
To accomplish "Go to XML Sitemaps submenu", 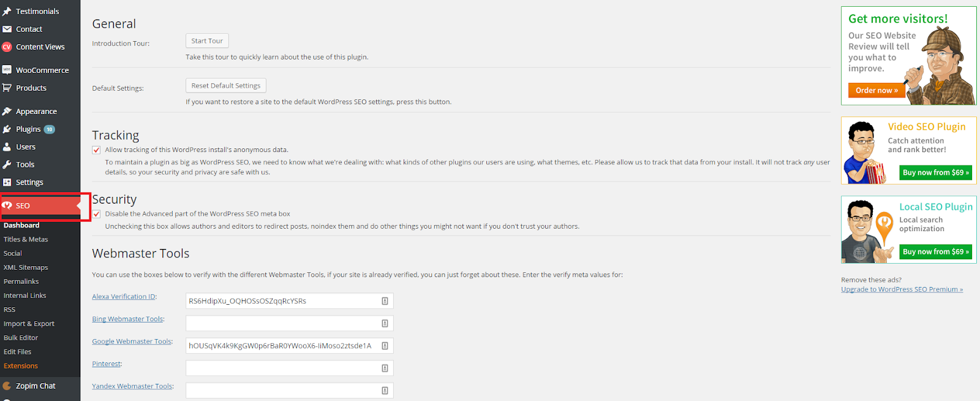I will click(x=26, y=267).
